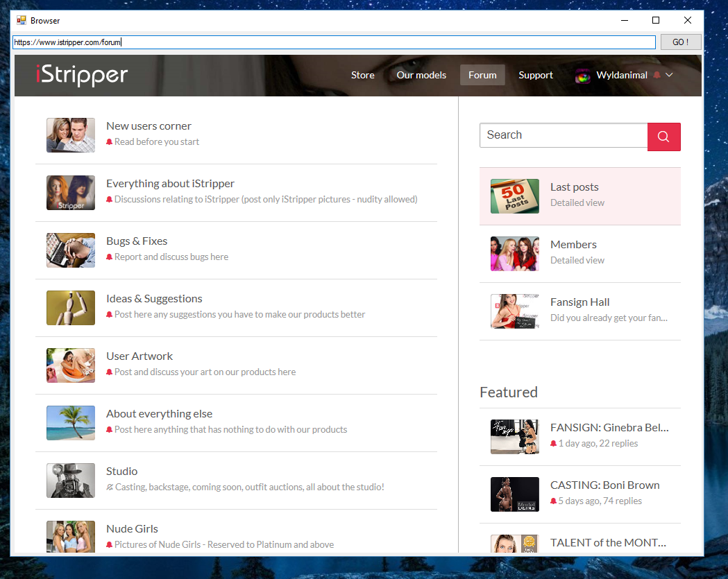Toggle the bell on FANSIGN: Ginebra Bel... post
Viewport: 728px width, 579px height.
click(x=553, y=443)
